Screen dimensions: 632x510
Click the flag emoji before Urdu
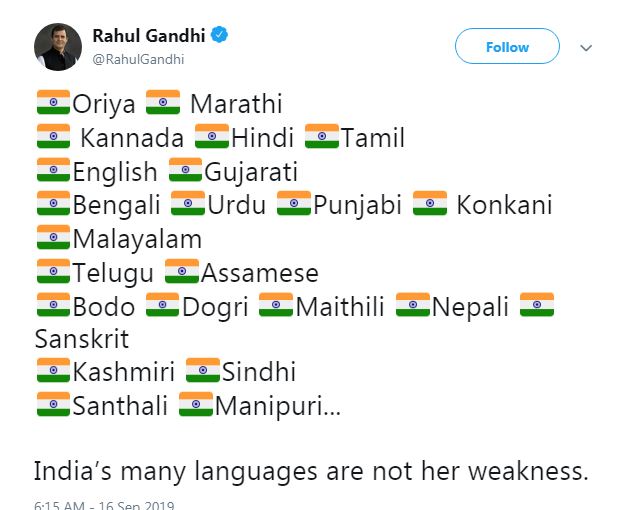pos(188,205)
